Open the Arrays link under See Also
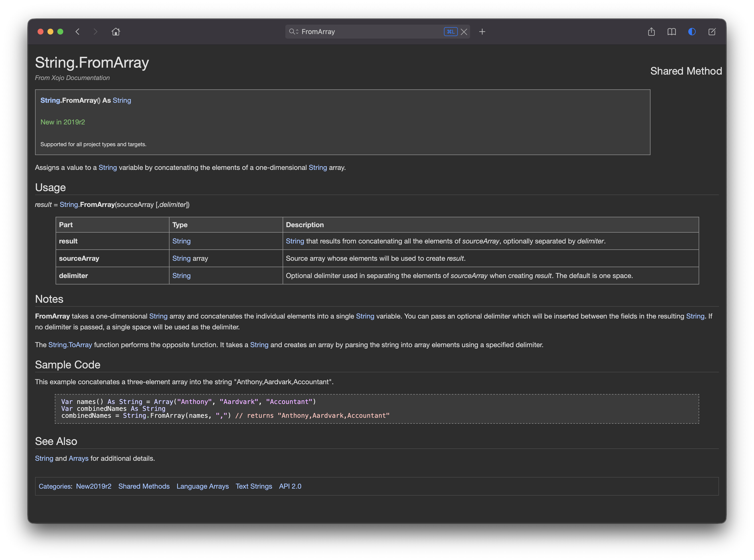 (x=78, y=458)
